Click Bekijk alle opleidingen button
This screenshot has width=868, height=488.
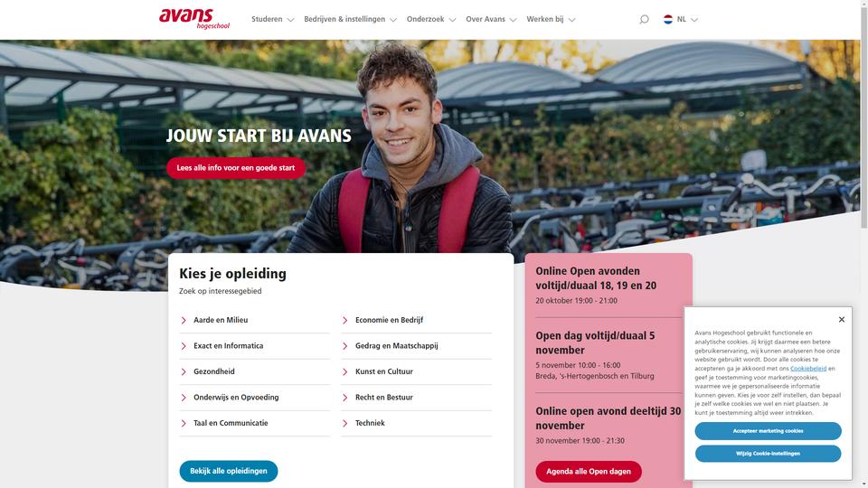229,471
